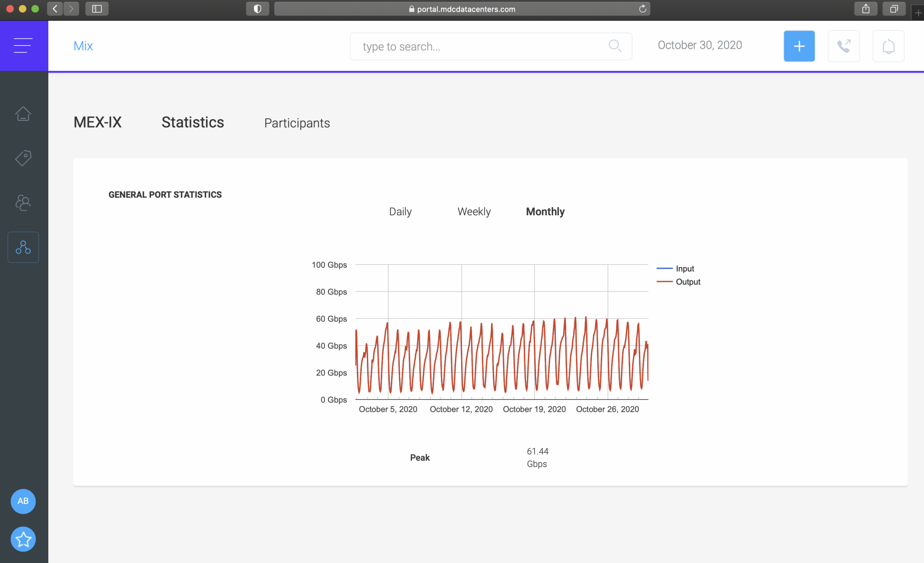
Task: Switch chart to Daily view
Action: click(x=400, y=212)
